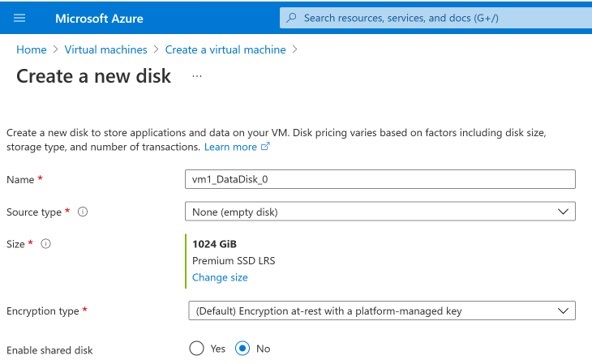Viewport: 592px width, 364px height.
Task: Return to Create a virtual machine breadcrumb
Action: click(225, 49)
